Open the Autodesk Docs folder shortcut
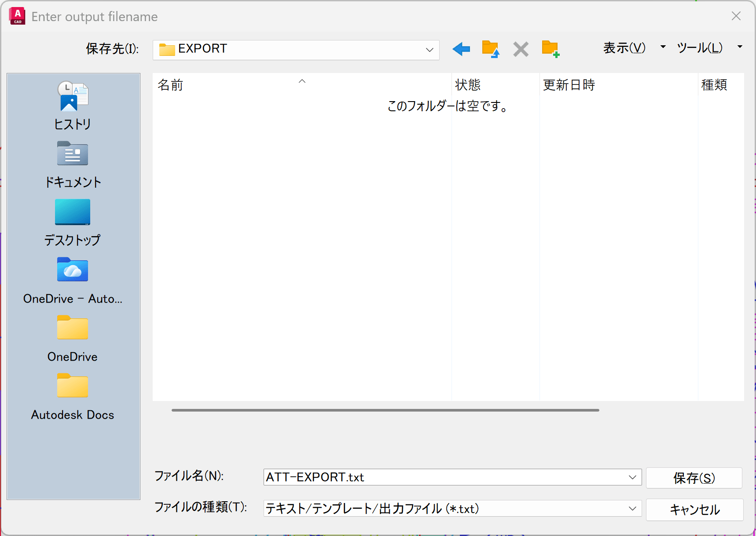Image resolution: width=756 pixels, height=536 pixels. point(73,396)
